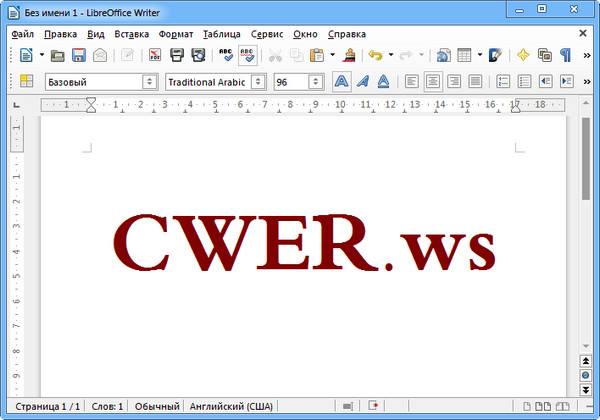Toggle AutoSpellcheck icon
This screenshot has width=600, height=420.
247,55
